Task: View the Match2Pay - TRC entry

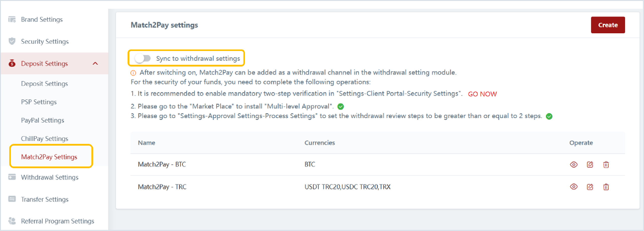Action: click(574, 187)
